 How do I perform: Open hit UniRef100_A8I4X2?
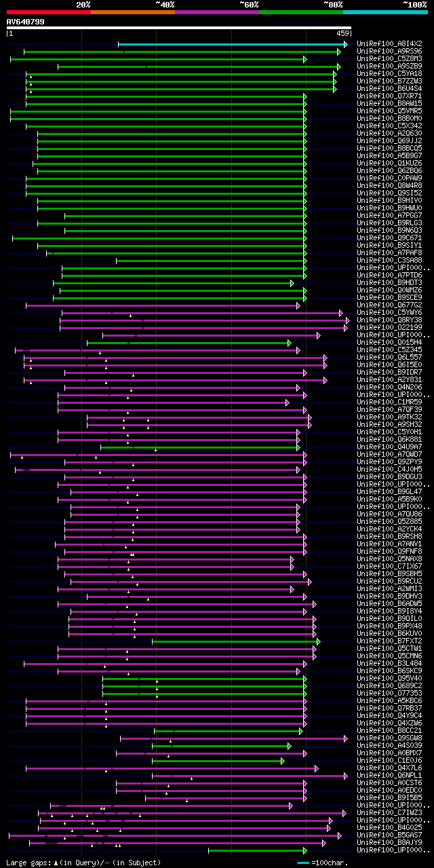pos(389,44)
